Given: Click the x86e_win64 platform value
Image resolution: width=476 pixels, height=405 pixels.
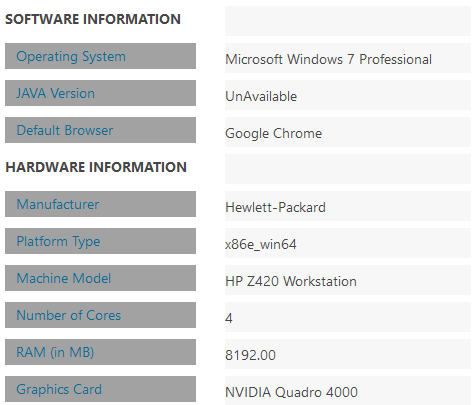Looking at the screenshot, I should 261,245.
